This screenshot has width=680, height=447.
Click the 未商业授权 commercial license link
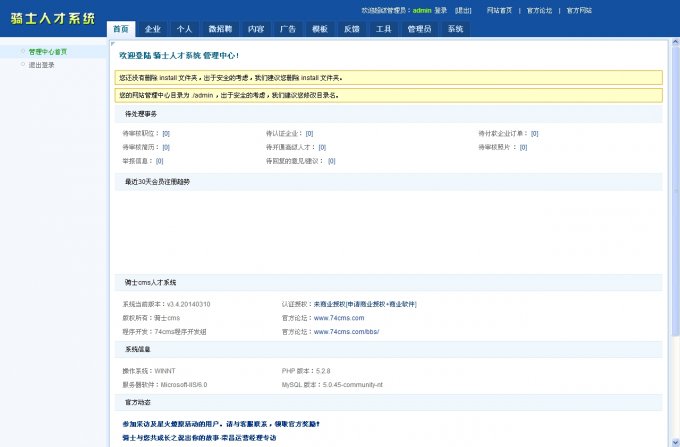[365, 304]
